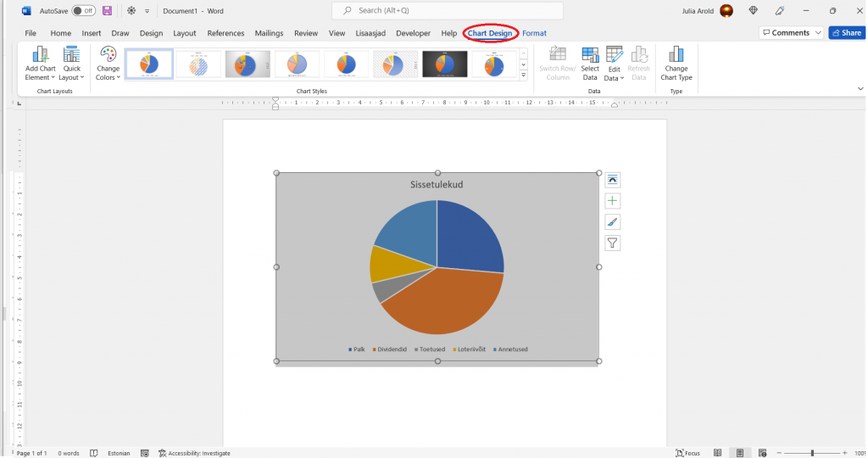Open the References tab
Screen dimensions: 868x458
click(225, 33)
